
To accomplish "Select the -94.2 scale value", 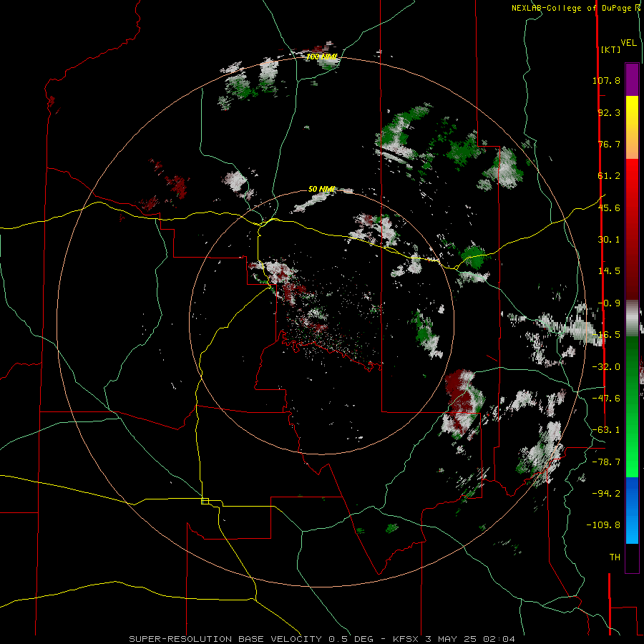I will click(x=606, y=493).
